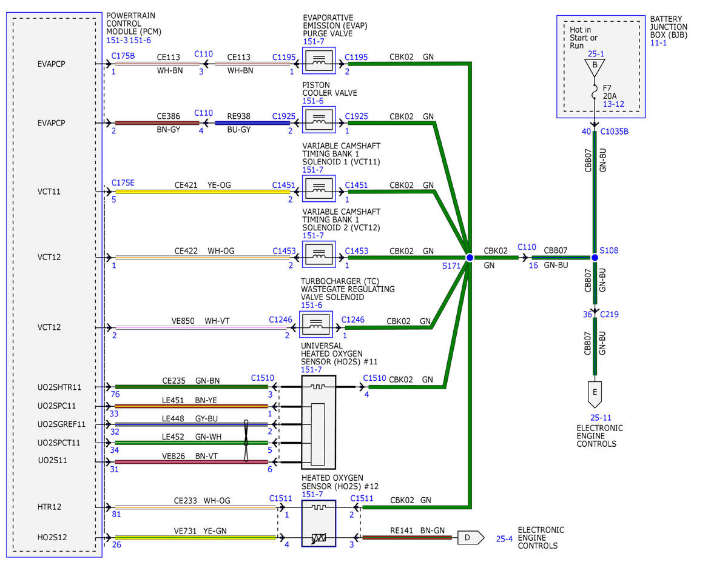The height and width of the screenshot is (562, 728).
Task: Click the S108 splice dot
Action: pyautogui.click(x=595, y=258)
